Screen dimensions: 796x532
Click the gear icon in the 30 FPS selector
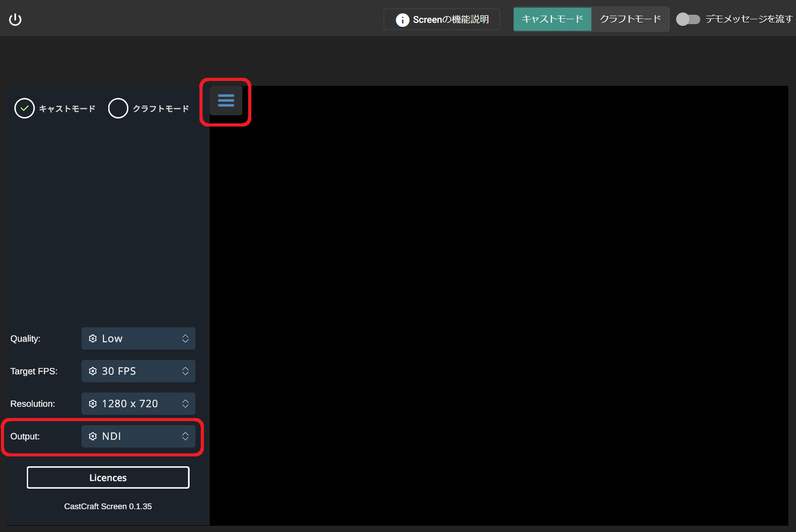93,371
